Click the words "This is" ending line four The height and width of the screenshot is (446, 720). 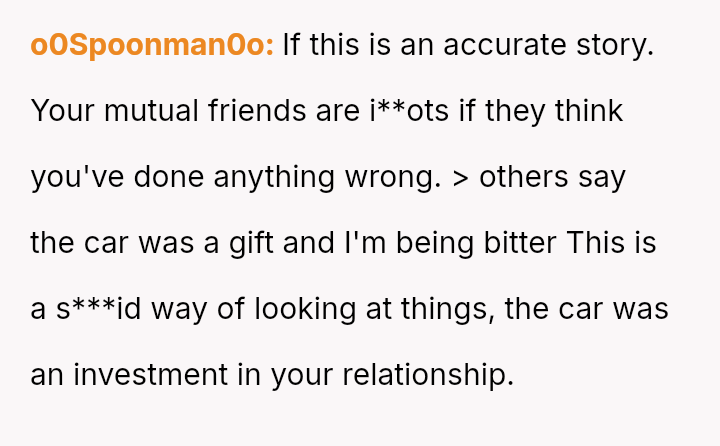pyautogui.click(x=611, y=243)
